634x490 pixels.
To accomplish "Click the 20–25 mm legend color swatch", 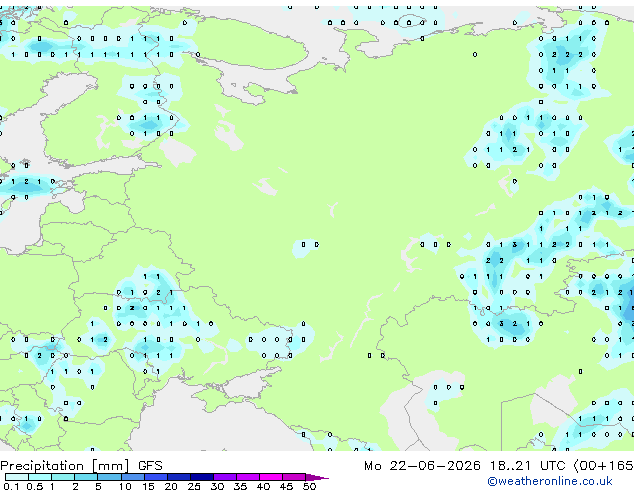I will pos(179,477).
